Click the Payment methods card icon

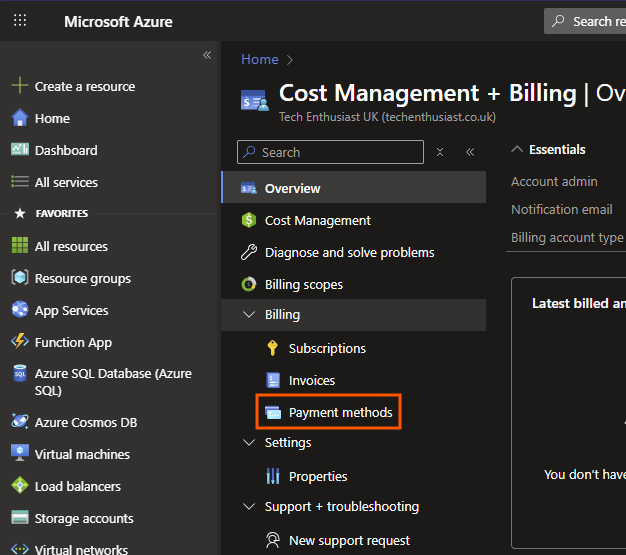[x=273, y=412]
